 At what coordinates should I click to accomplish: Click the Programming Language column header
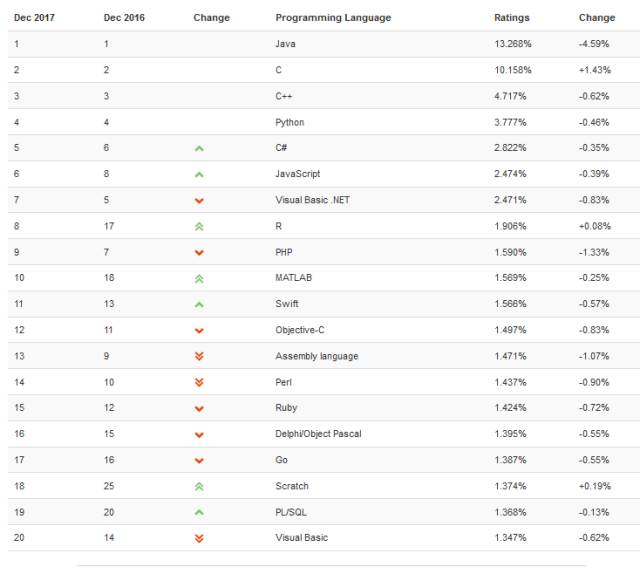(333, 18)
